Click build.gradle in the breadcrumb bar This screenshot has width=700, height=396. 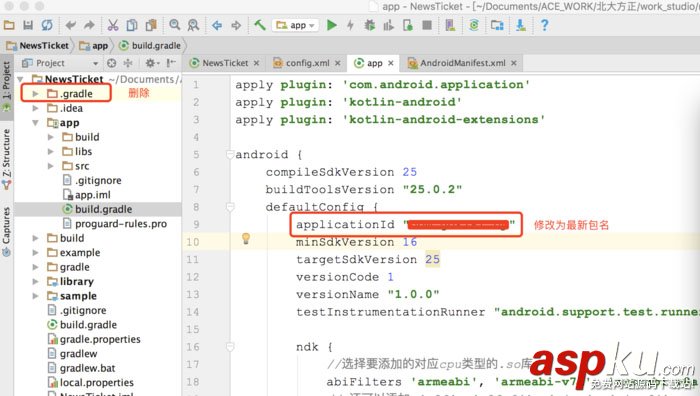point(150,46)
